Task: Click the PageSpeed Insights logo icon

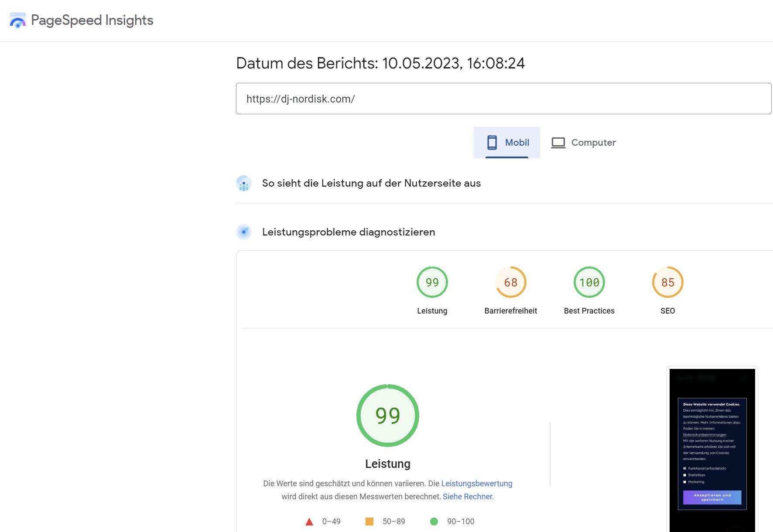Action: [17, 20]
